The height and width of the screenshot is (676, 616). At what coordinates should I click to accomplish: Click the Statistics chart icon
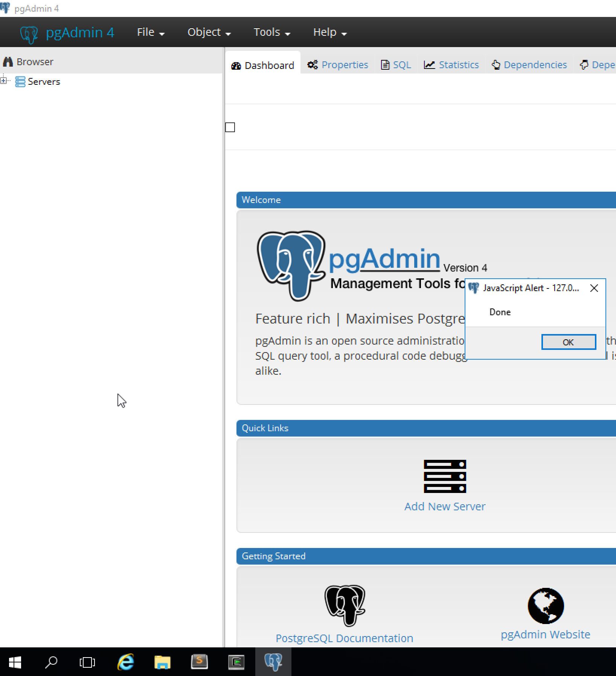[430, 65]
